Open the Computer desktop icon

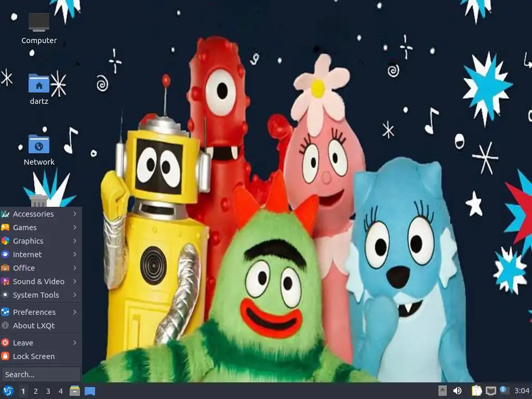point(39,22)
